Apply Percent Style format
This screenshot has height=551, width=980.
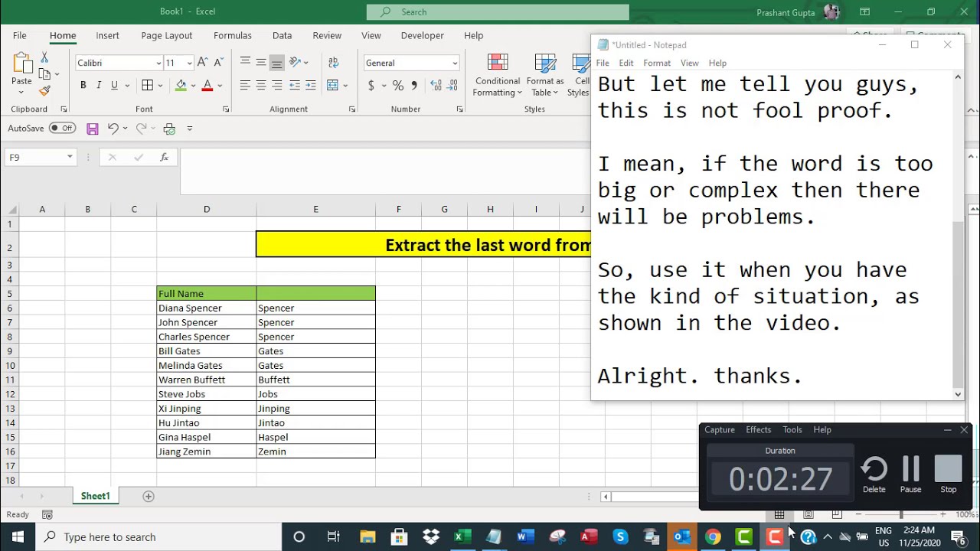pyautogui.click(x=397, y=85)
